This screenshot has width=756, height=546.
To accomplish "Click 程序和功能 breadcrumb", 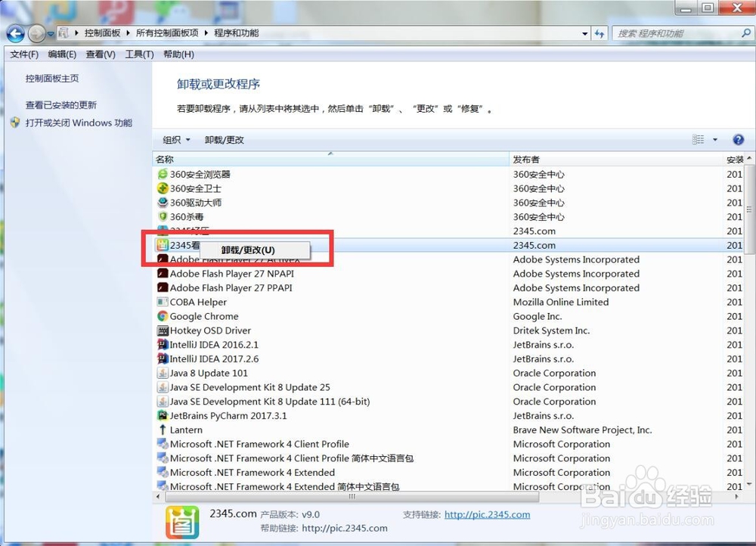I will (236, 33).
